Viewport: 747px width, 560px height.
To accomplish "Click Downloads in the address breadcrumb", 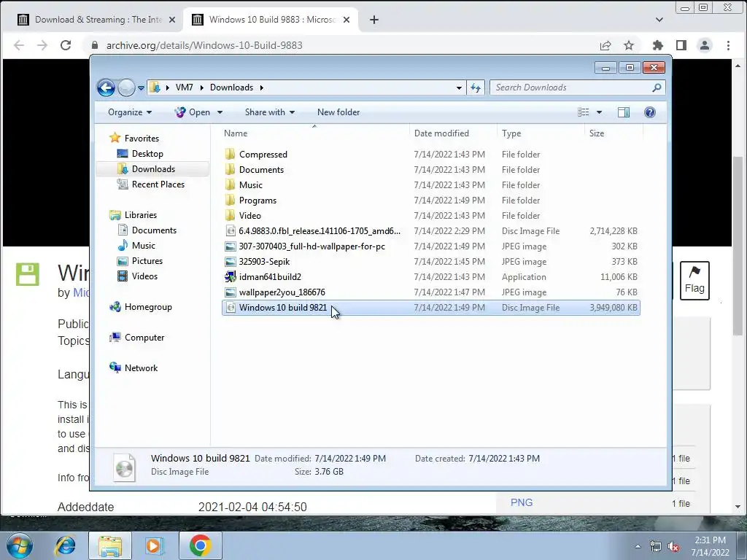I will 231,87.
